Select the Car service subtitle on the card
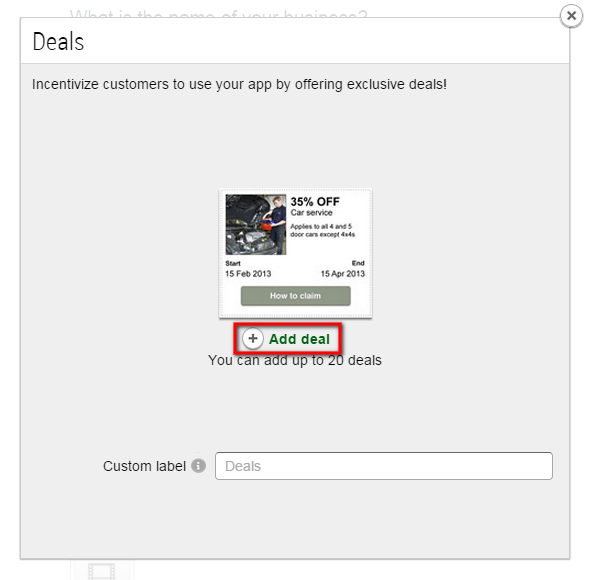This screenshot has height=580, width=592. pyautogui.click(x=311, y=213)
